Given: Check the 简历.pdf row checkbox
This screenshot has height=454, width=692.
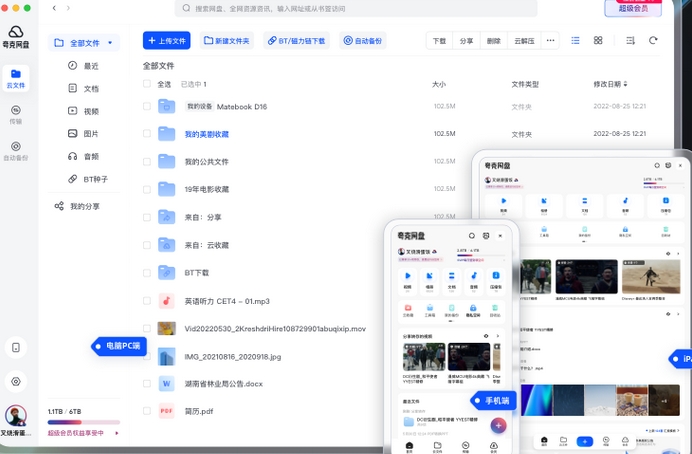Looking at the screenshot, I should [147, 411].
